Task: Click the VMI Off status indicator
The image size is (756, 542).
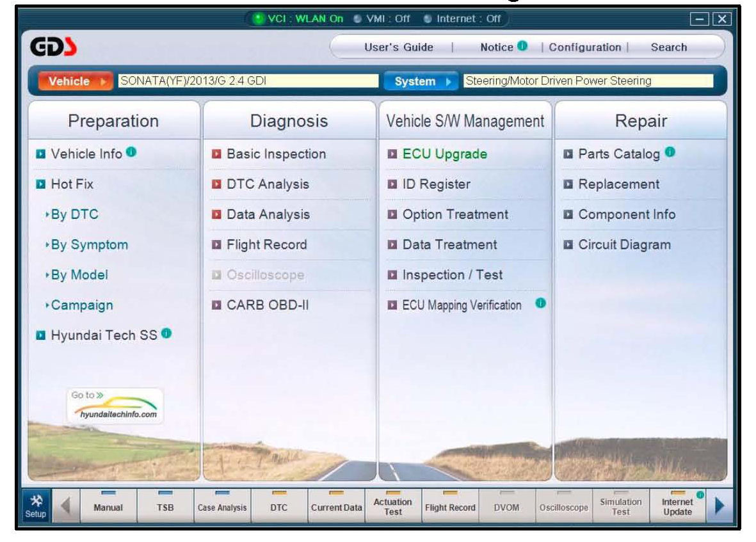Action: (x=382, y=19)
